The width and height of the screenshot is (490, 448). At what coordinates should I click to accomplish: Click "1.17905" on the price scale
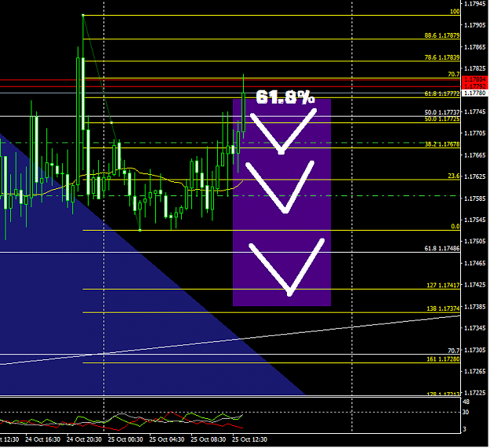coord(475,25)
